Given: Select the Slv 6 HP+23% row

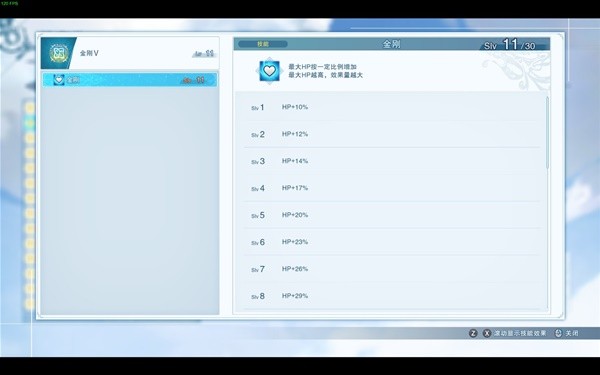Looking at the screenshot, I should (392, 242).
